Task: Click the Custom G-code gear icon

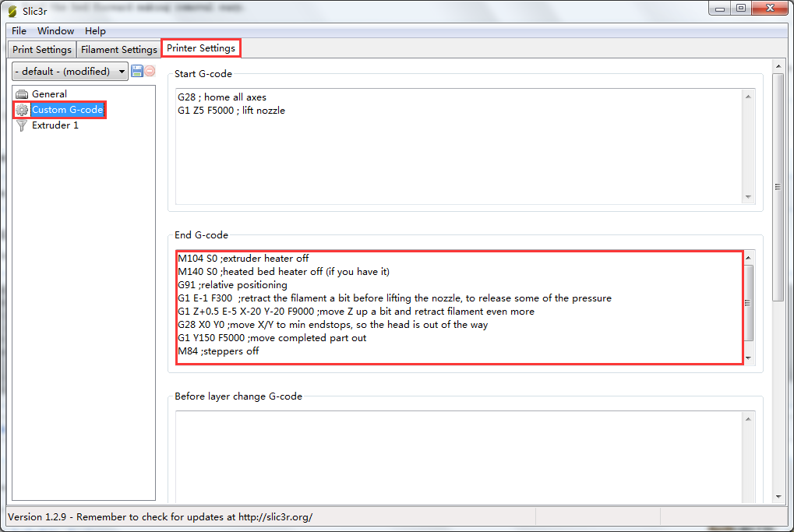Action: 22,110
